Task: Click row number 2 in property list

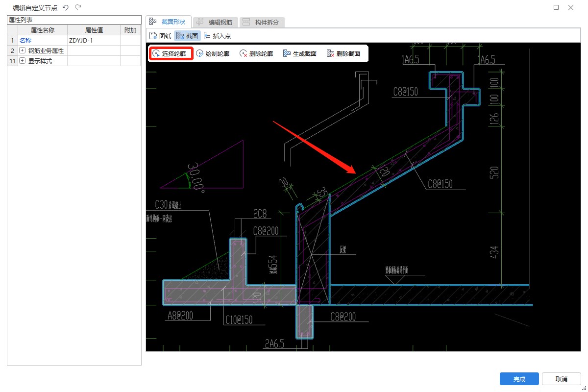Action: pos(13,50)
